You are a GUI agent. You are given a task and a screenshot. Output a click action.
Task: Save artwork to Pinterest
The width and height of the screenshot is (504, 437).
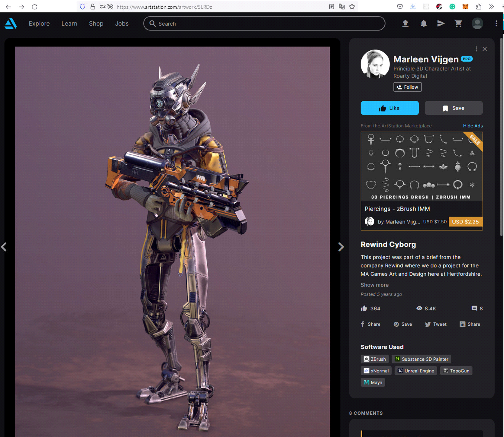(403, 324)
